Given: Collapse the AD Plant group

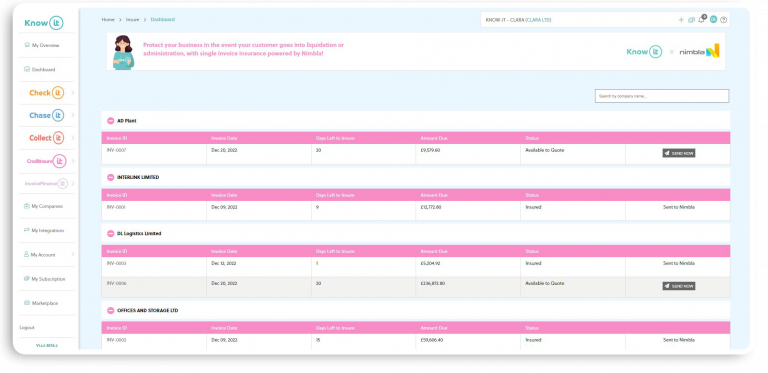Looking at the screenshot, I should (111, 120).
